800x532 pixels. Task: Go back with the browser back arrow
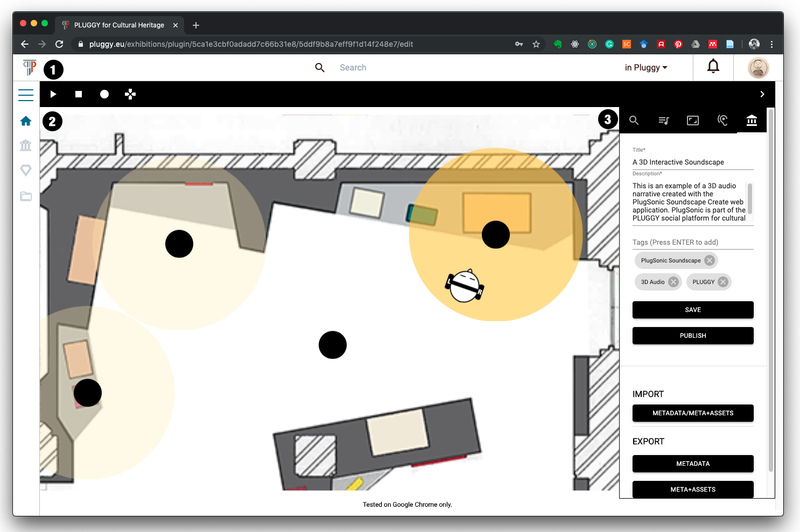click(25, 44)
